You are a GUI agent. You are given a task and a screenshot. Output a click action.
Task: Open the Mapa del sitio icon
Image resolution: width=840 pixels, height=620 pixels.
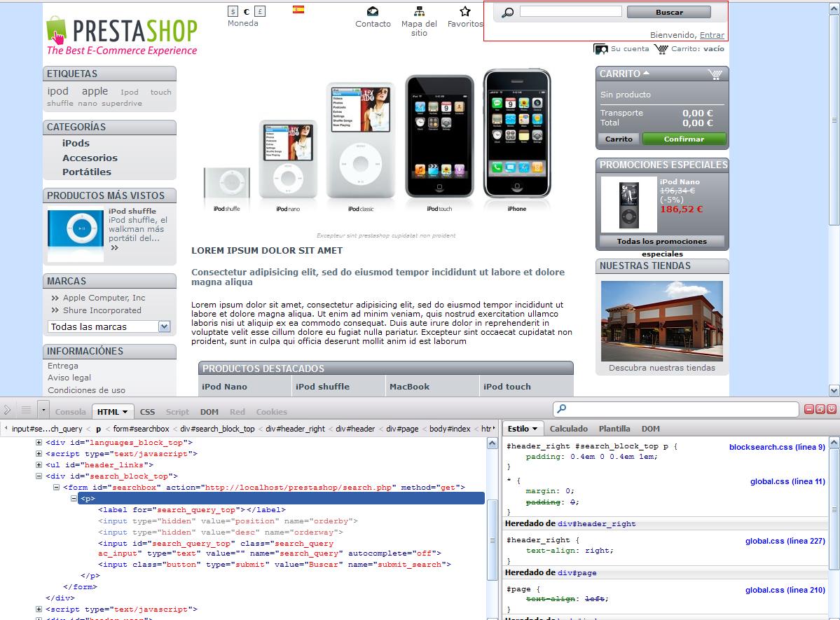click(x=419, y=11)
